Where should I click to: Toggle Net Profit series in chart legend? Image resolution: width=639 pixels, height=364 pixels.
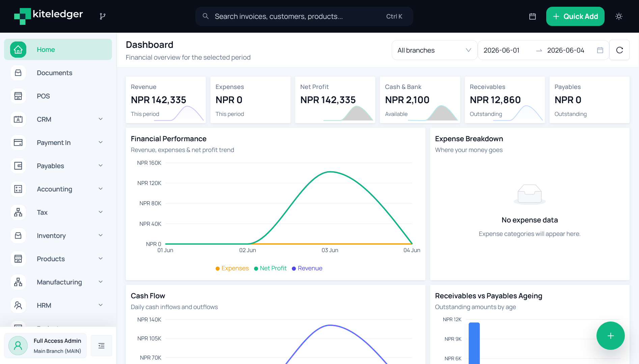coord(270,268)
